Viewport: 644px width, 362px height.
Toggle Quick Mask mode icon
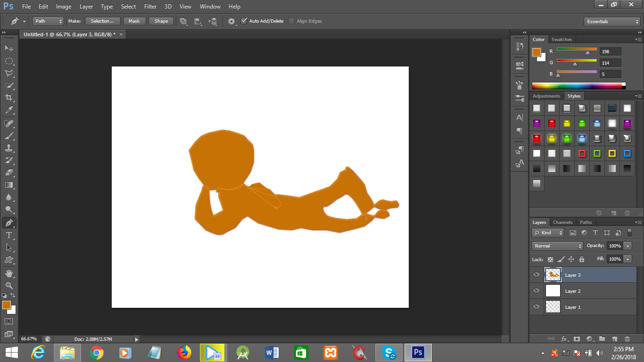[9, 321]
